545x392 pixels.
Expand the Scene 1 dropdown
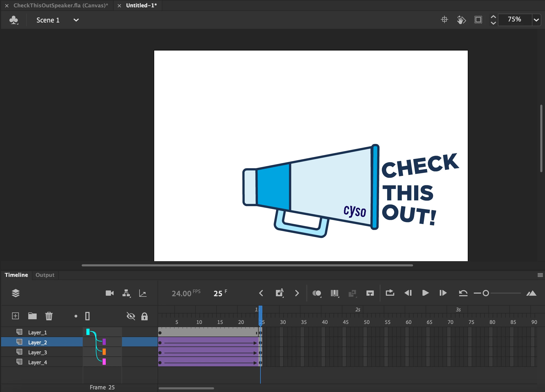(x=76, y=20)
